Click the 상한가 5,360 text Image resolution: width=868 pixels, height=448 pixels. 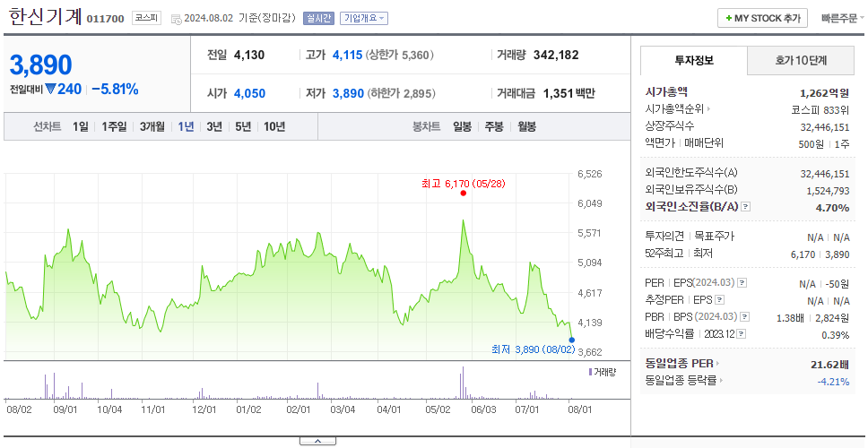coord(400,56)
